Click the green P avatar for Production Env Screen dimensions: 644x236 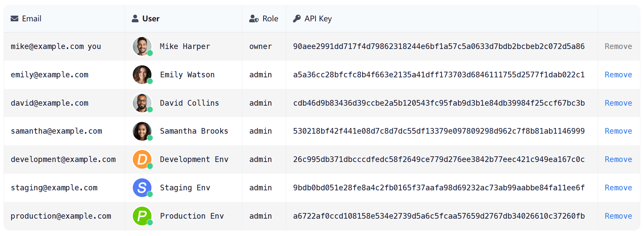[x=142, y=216]
